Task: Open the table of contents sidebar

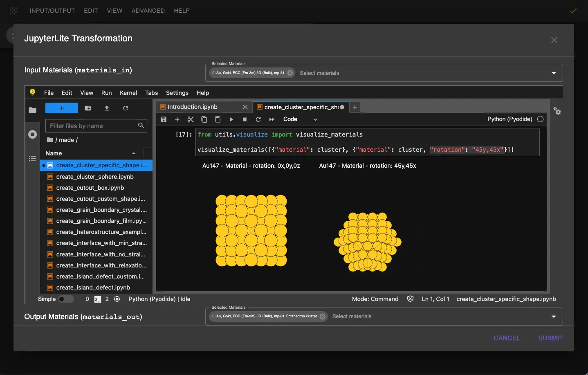Action: click(x=33, y=159)
